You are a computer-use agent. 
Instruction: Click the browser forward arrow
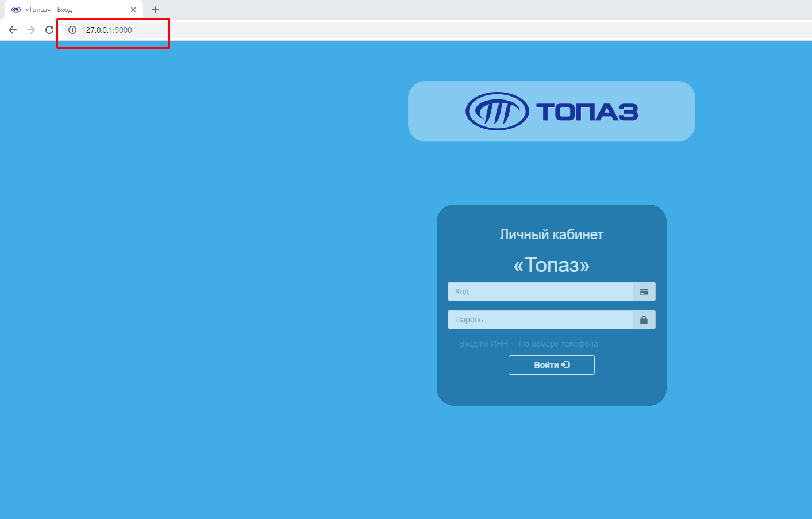click(x=31, y=30)
